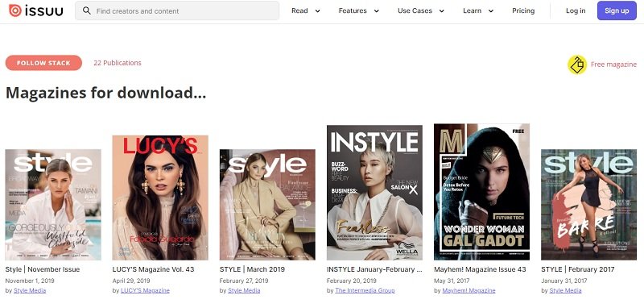Click the Sign up button
The height and width of the screenshot is (308, 644).
(617, 10)
